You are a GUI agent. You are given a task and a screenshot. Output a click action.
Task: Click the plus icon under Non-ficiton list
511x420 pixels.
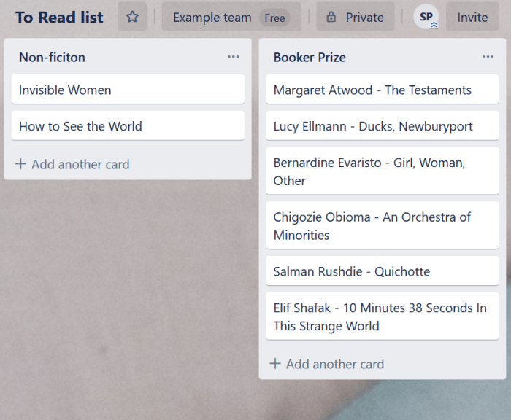pos(20,164)
